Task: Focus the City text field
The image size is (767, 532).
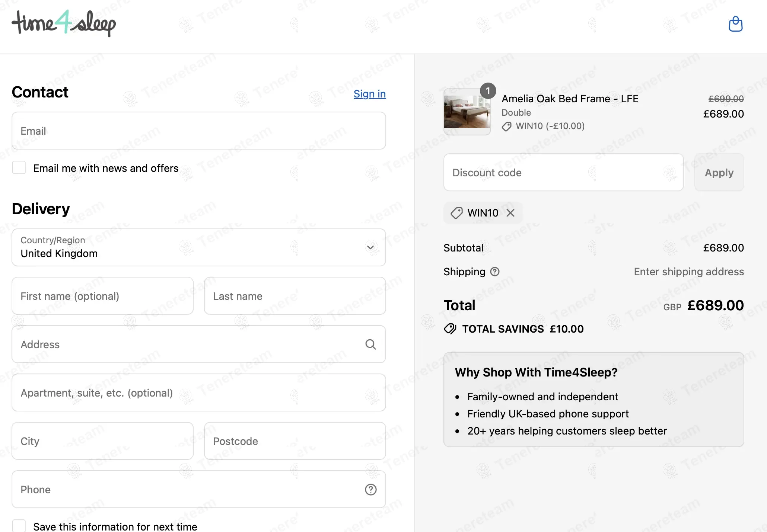Action: coord(102,441)
